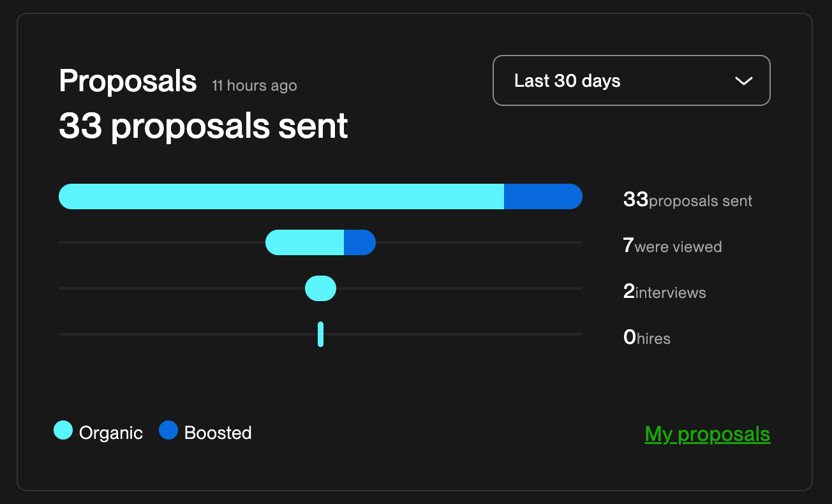Viewport: 832px width, 504px height.
Task: Toggle the 7 were viewed stat
Action: click(x=672, y=246)
